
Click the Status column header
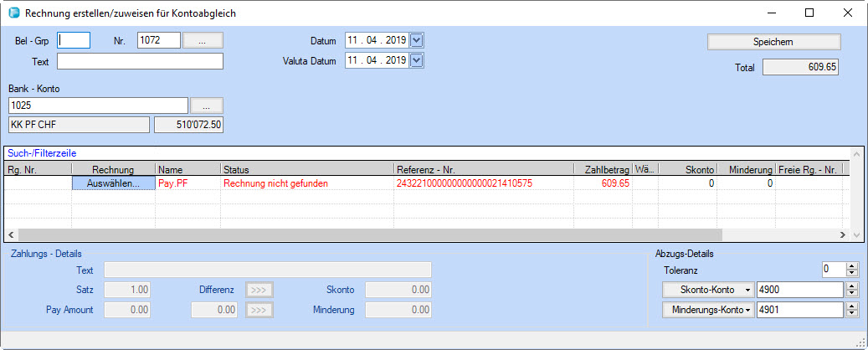pyautogui.click(x=306, y=170)
